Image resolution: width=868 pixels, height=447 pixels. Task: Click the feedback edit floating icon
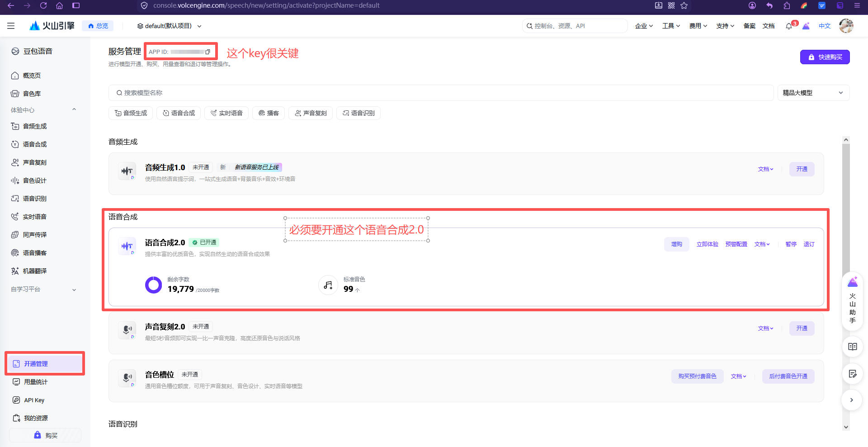pos(853,374)
